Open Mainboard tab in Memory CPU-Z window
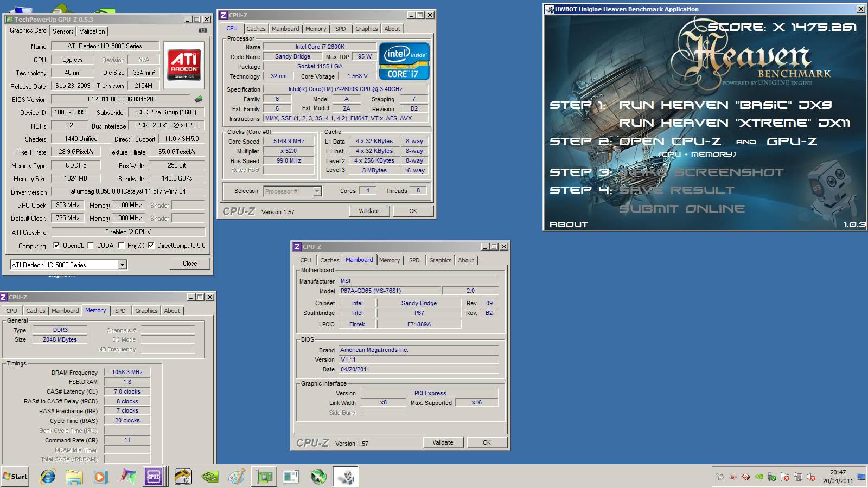Viewport: 868px width, 488px height. coord(65,311)
